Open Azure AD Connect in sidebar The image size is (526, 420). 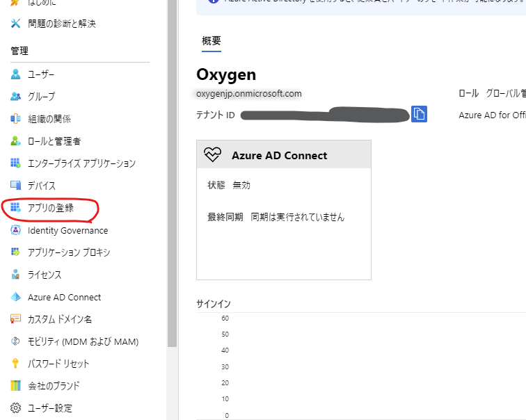click(65, 298)
